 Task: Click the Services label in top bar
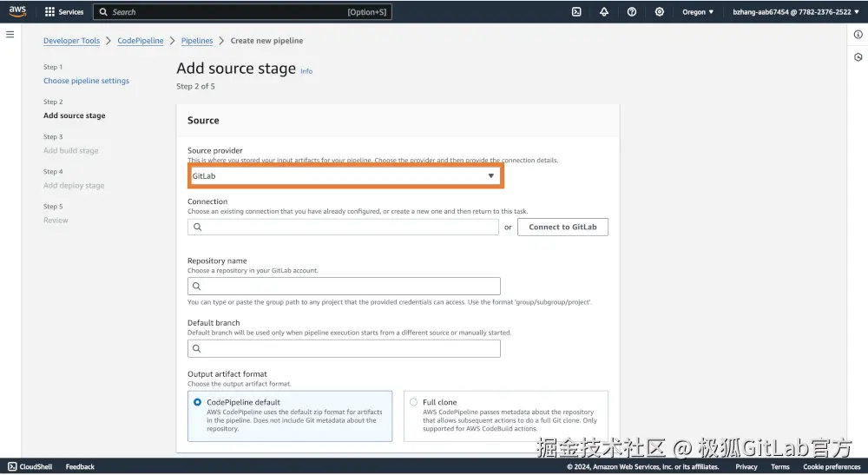pyautogui.click(x=71, y=11)
